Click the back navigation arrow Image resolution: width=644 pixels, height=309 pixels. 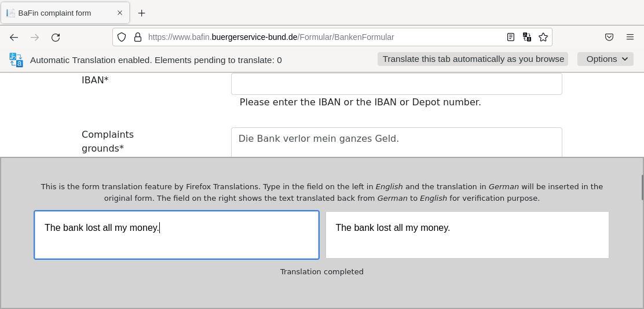pos(14,38)
